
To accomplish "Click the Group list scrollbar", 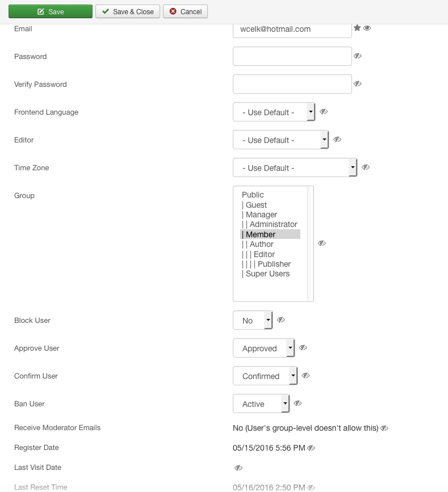I will tap(311, 243).
